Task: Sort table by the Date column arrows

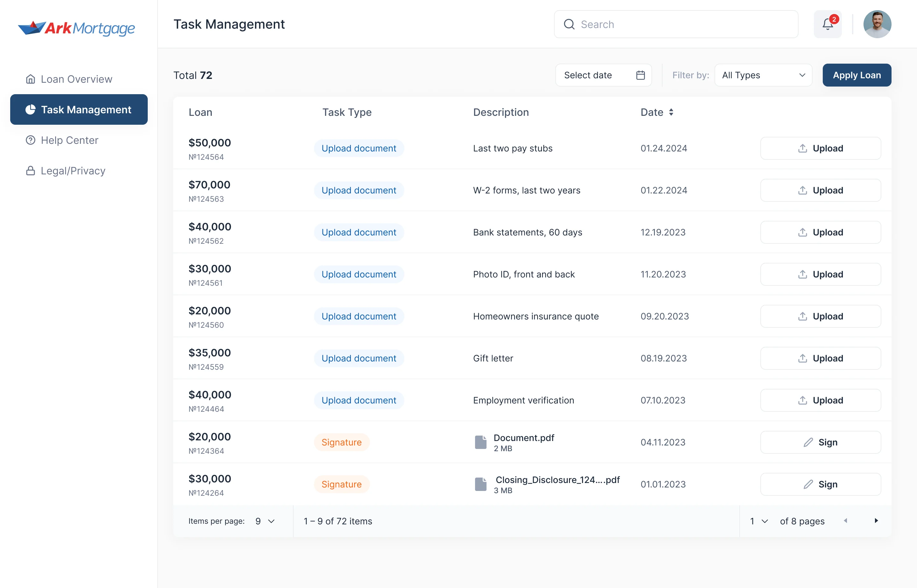Action: tap(671, 112)
